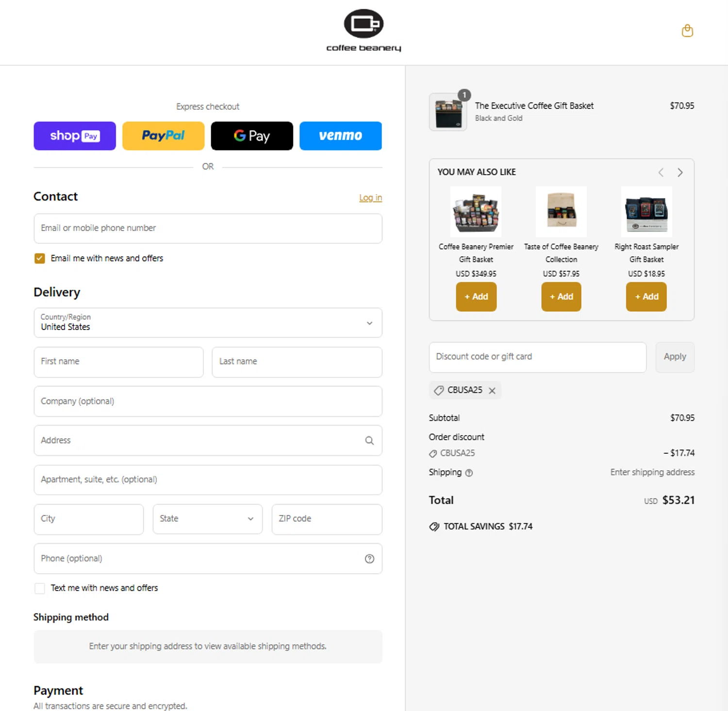This screenshot has width=728, height=711.
Task: Click the Shipping info question icon
Action: [469, 473]
